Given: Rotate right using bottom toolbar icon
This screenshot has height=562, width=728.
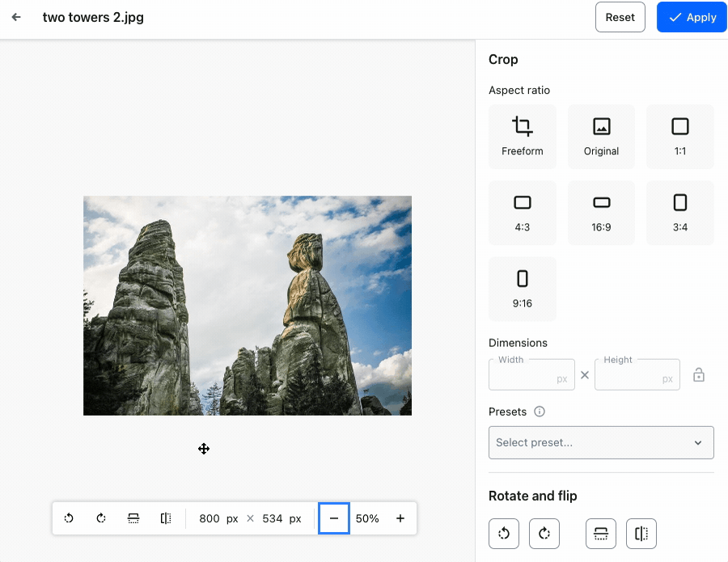Looking at the screenshot, I should pyautogui.click(x=101, y=518).
